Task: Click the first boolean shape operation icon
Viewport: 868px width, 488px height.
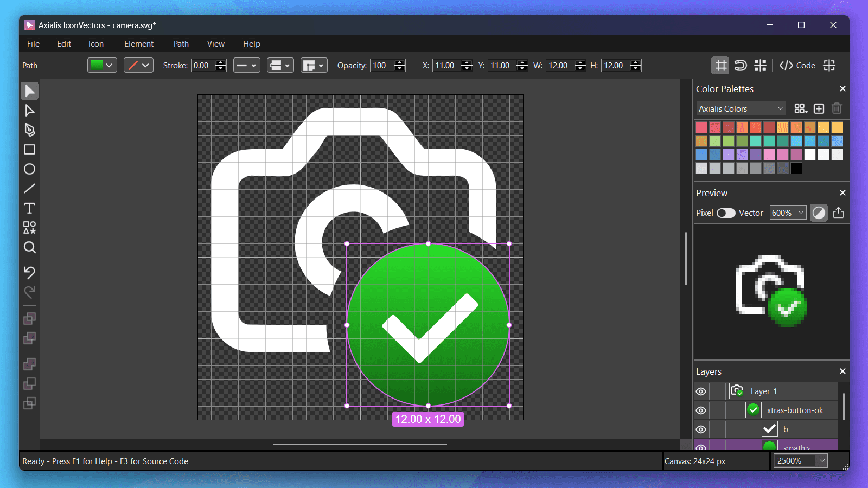Action: pyautogui.click(x=30, y=318)
